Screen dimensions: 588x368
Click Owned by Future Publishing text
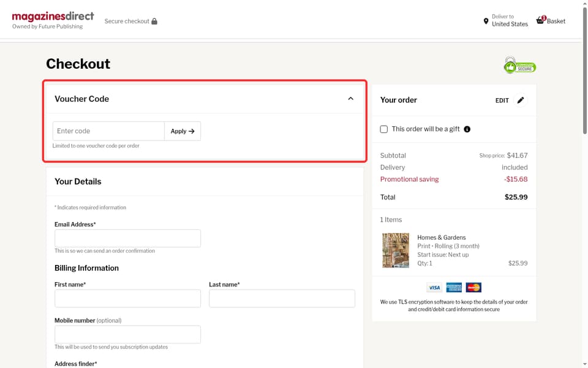(x=47, y=26)
